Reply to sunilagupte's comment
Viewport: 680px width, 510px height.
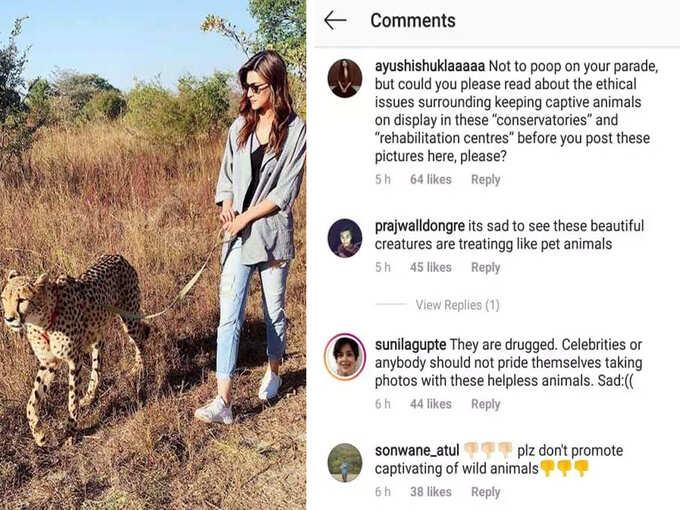click(486, 404)
